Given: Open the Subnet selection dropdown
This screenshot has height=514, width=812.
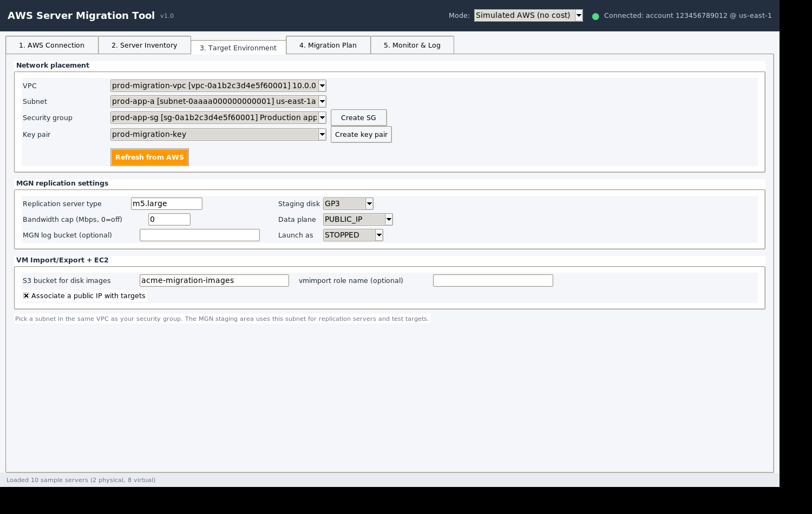Looking at the screenshot, I should click(218, 101).
